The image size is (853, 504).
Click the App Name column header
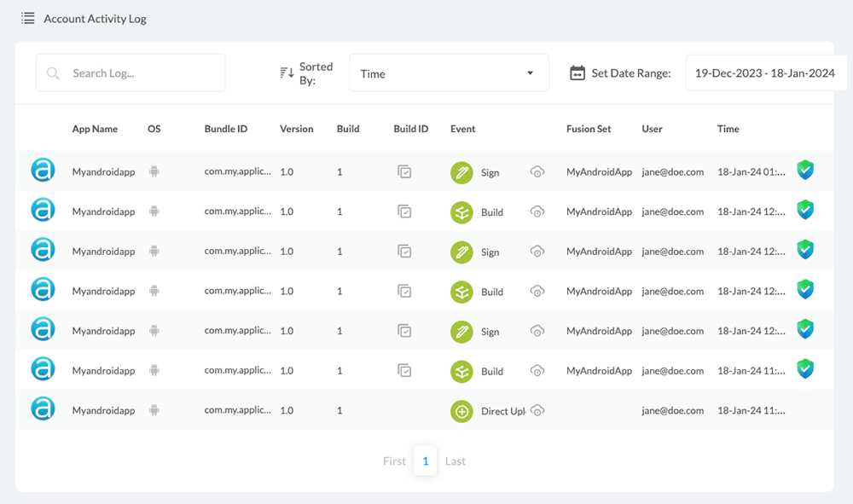pos(95,129)
